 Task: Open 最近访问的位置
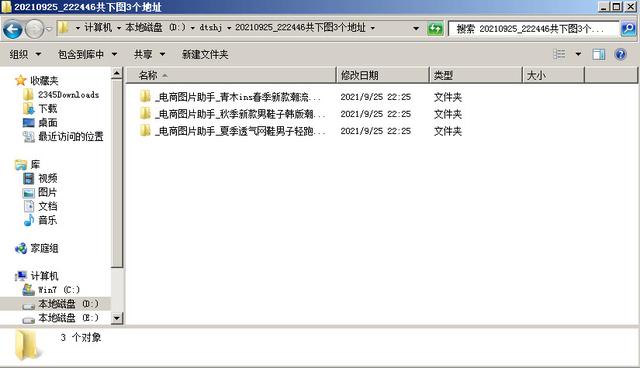pyautogui.click(x=71, y=137)
